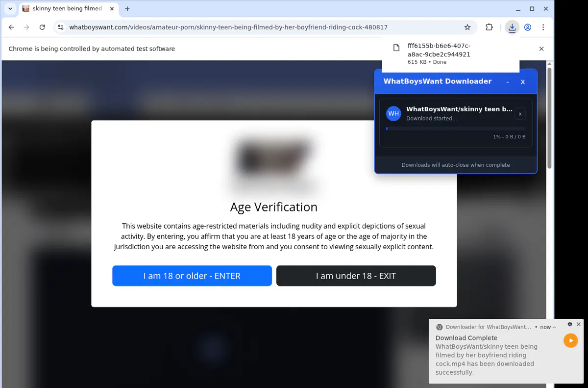Open the downloaded file fff6155b-b6e6-407c
Viewport: 588px width, 388px height.
tap(439, 50)
